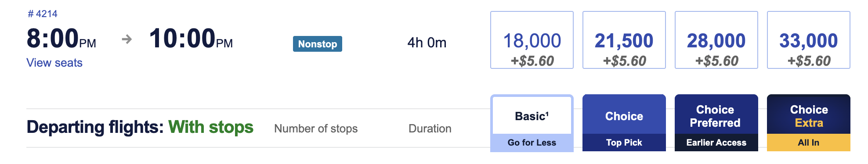
Task: Open the Basic fare column header
Action: (532, 116)
